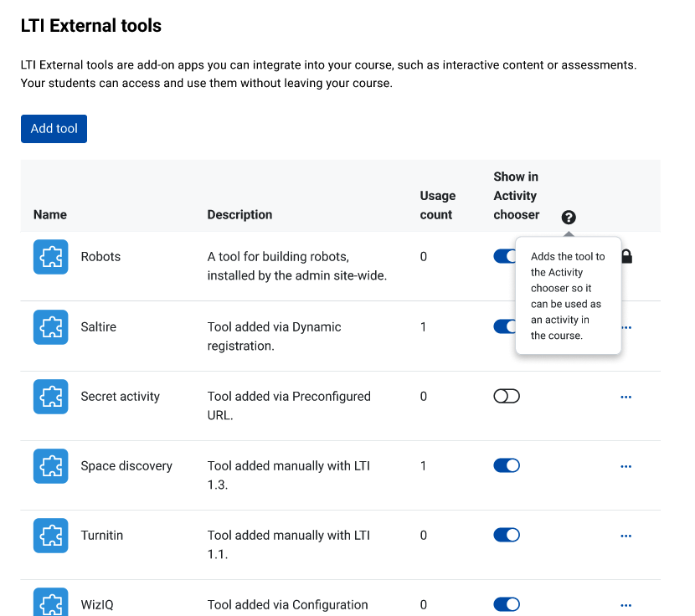Open actions menu for Space discovery
The width and height of the screenshot is (695, 616).
click(625, 467)
